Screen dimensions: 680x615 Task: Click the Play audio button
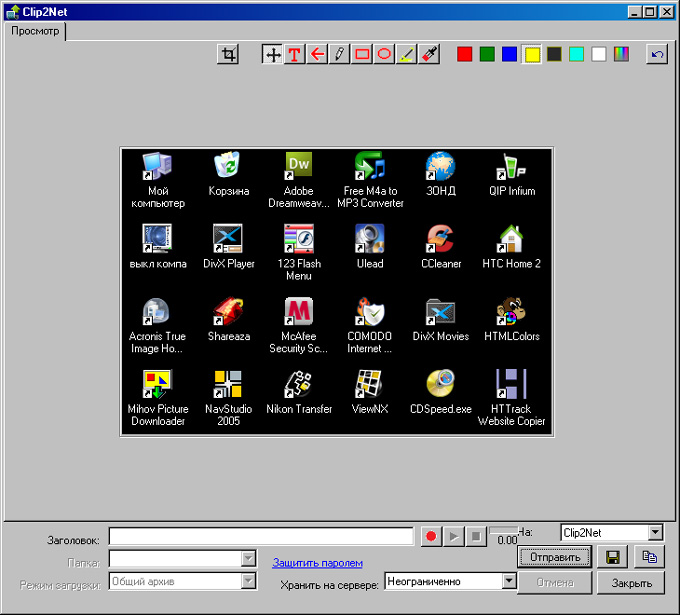point(454,536)
